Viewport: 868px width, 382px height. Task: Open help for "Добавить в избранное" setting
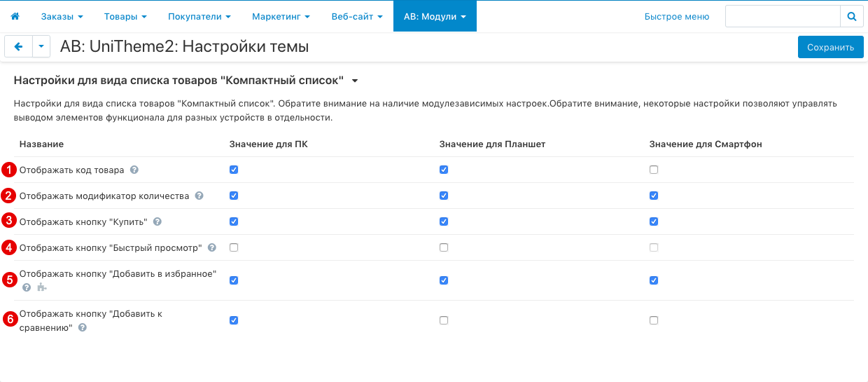pyautogui.click(x=27, y=287)
